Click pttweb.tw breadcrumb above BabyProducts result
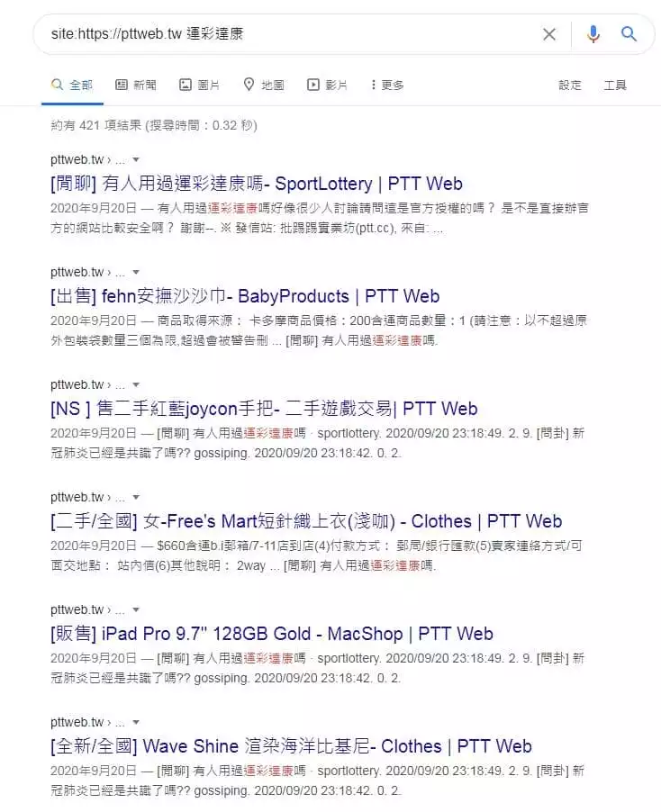This screenshot has width=661, height=812. [x=87, y=272]
